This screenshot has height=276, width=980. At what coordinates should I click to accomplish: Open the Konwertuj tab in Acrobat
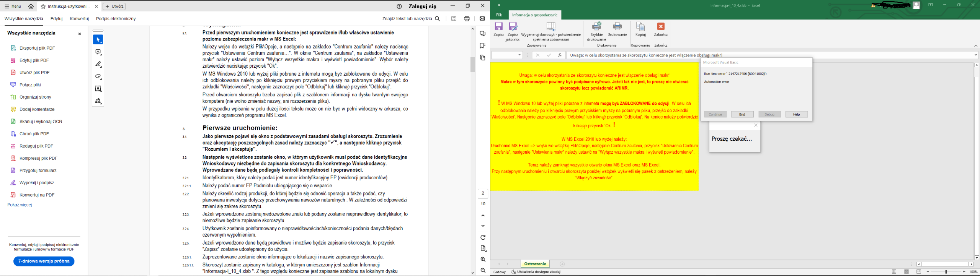(79, 19)
